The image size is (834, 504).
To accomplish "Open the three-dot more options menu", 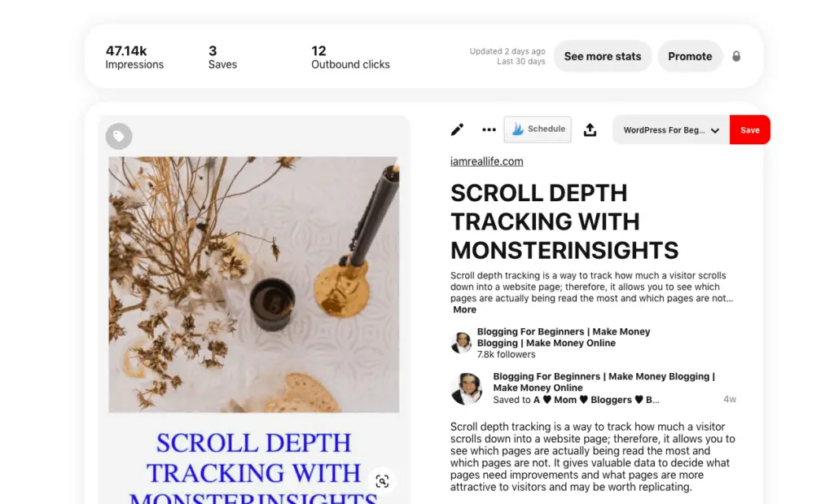I will pyautogui.click(x=489, y=129).
